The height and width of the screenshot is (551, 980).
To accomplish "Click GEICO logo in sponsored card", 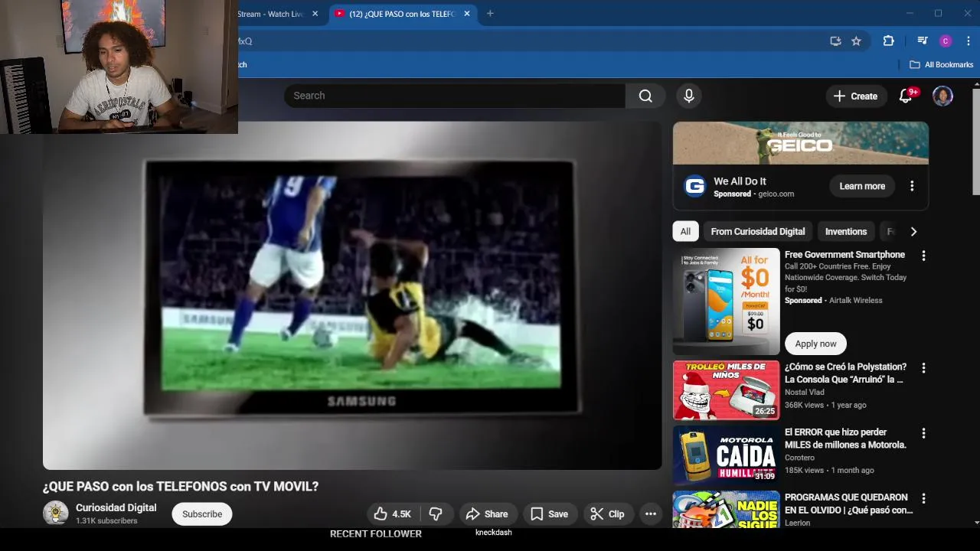I will [x=694, y=186].
